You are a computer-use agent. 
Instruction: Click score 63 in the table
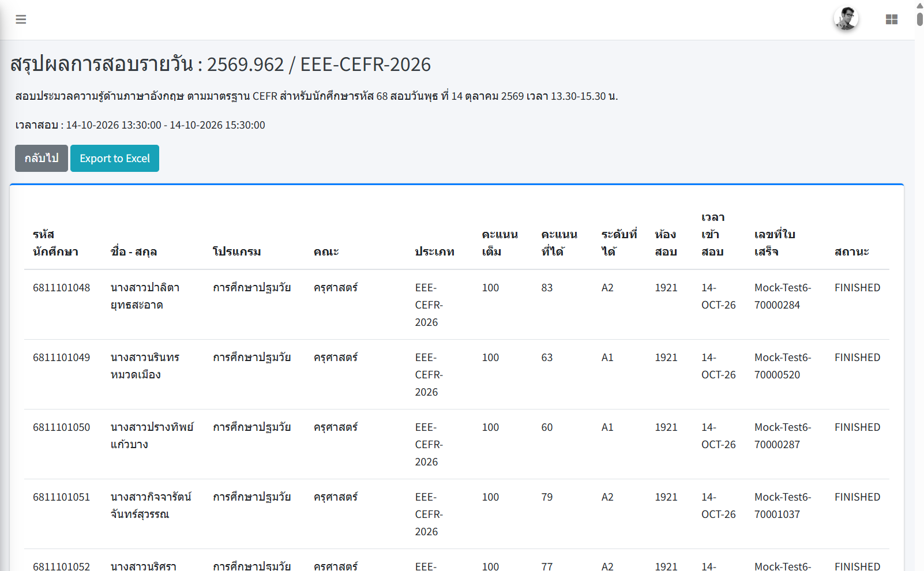pos(547,357)
